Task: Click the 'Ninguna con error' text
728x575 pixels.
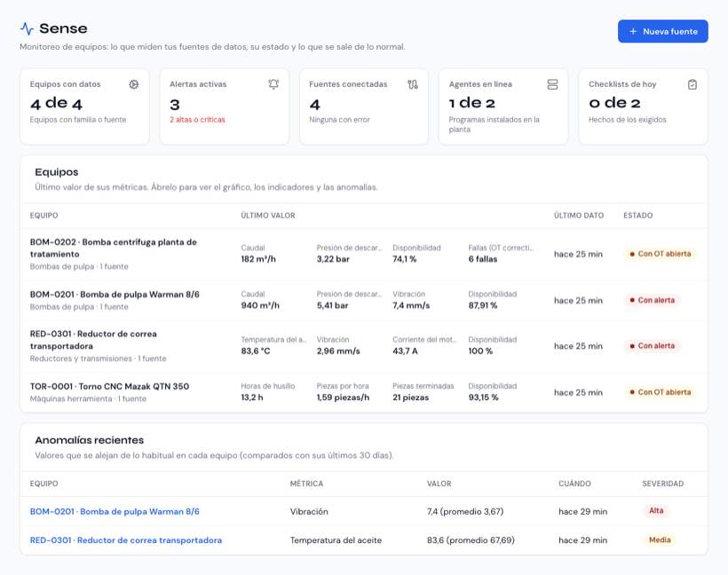Action: 339,120
